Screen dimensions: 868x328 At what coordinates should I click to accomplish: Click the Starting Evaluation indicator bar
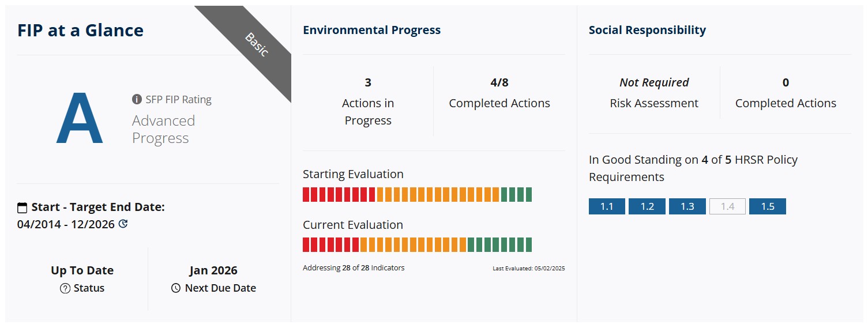[417, 194]
